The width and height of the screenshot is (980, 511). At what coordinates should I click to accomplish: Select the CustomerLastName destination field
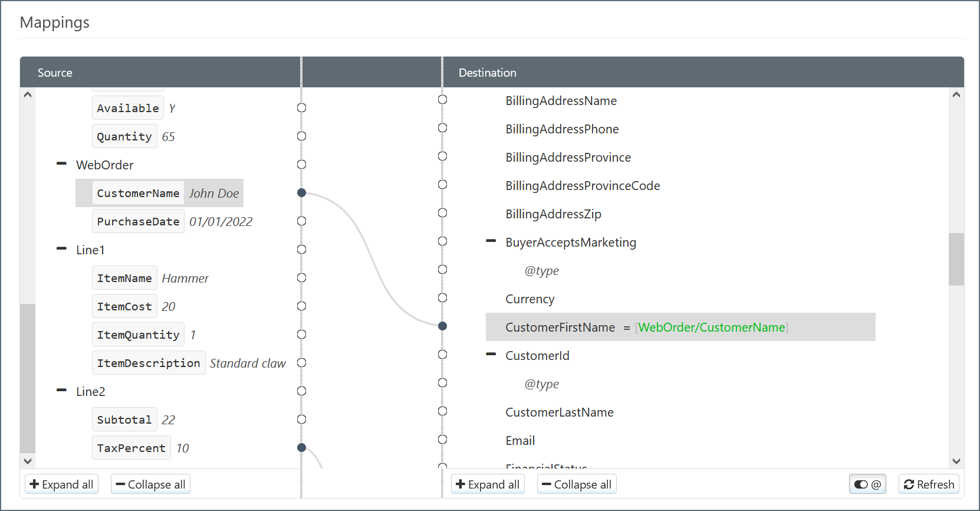click(x=559, y=412)
